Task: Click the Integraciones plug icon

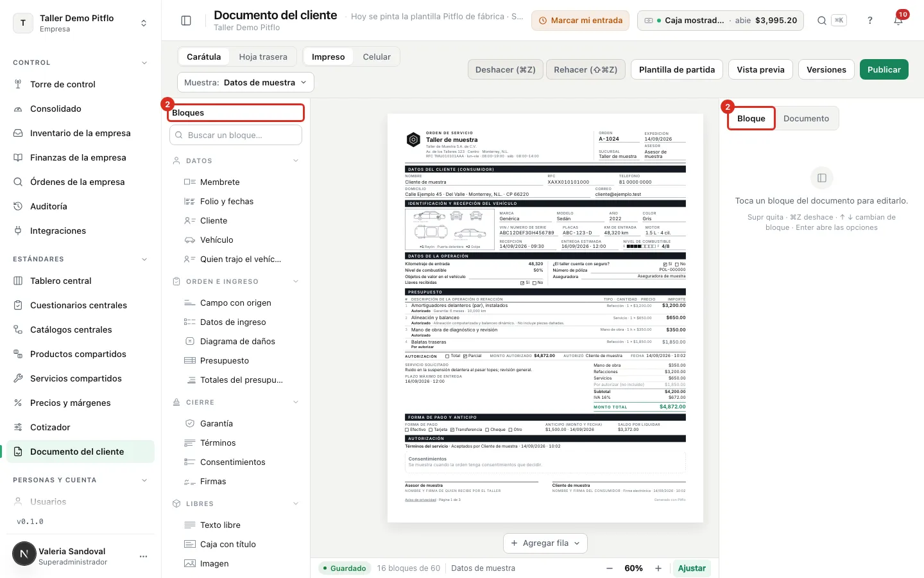Action: pos(18,231)
